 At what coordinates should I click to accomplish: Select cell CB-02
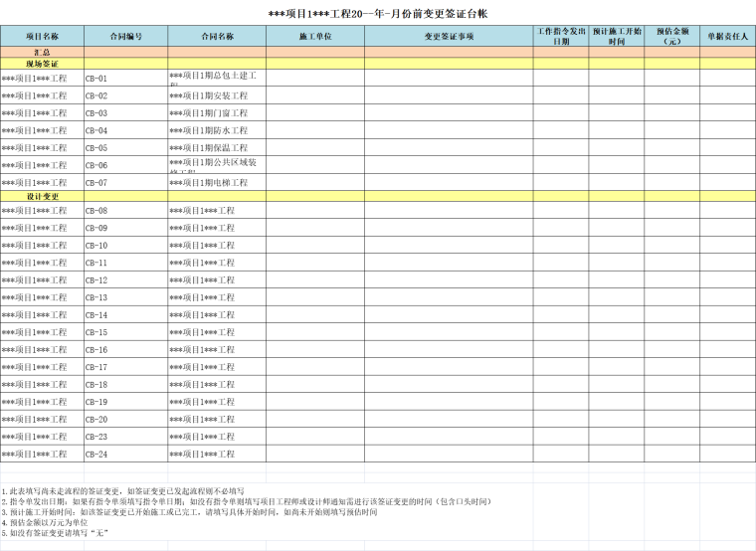click(x=126, y=95)
